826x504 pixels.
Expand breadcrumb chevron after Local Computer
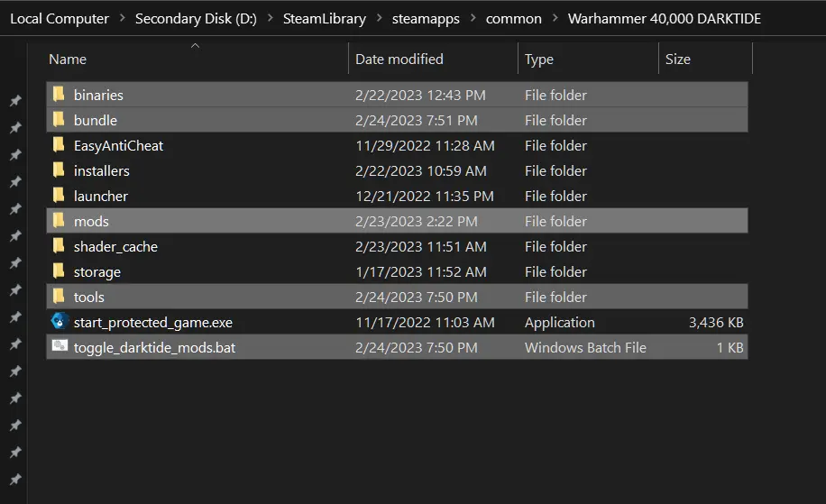122,19
